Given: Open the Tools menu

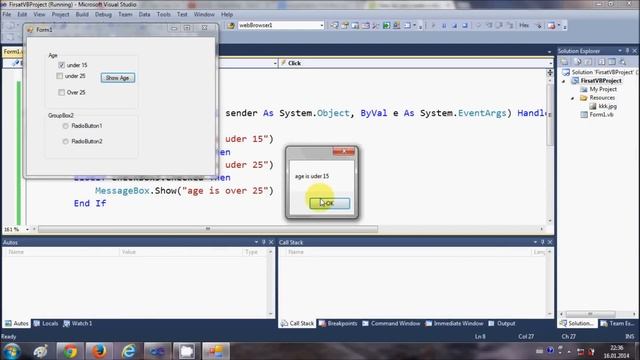Looking at the screenshot, I should (x=164, y=14).
